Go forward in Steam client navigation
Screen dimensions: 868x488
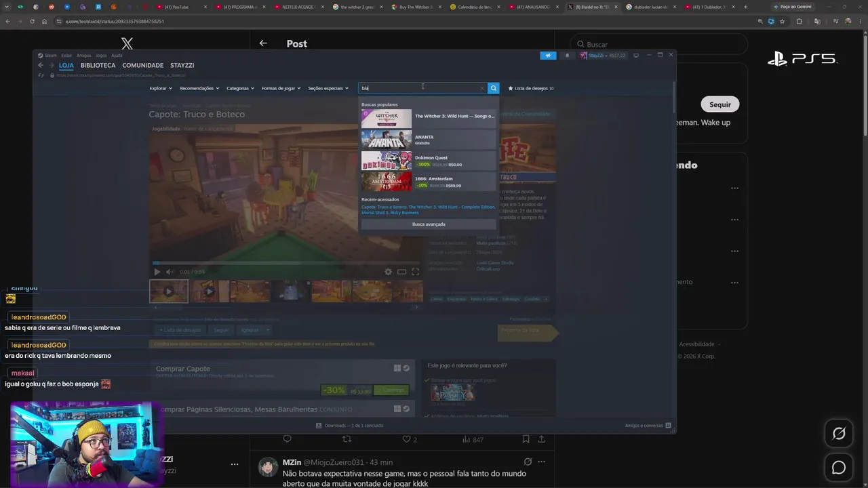(x=51, y=65)
